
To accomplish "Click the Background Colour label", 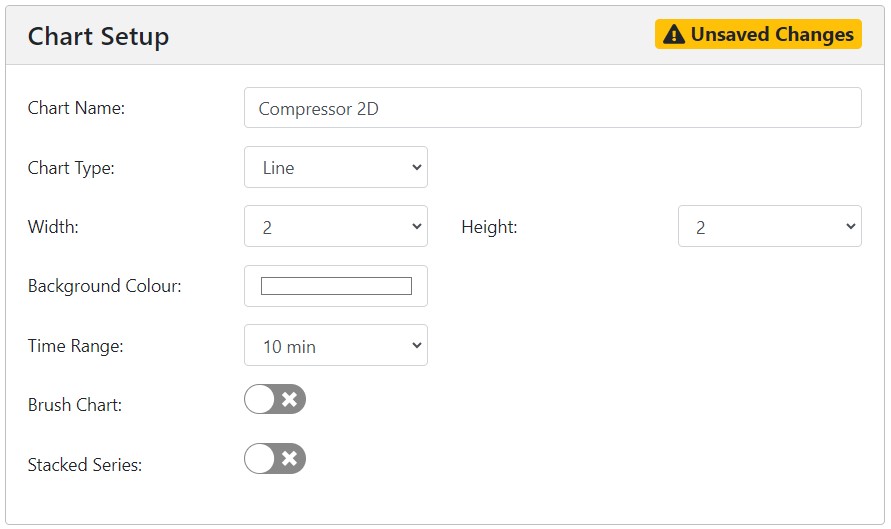I will (105, 286).
